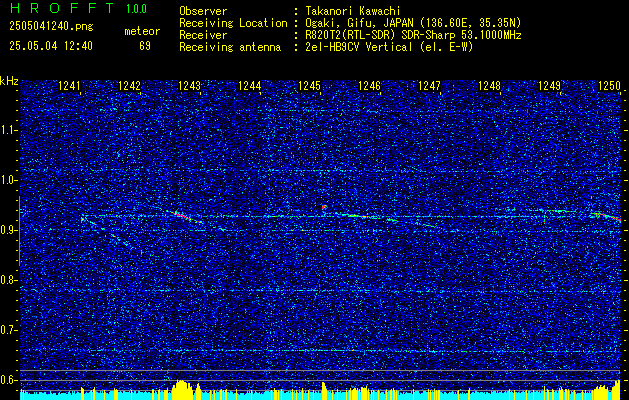Click the version number 1.0.0
629x400 pixels.
tap(136, 9)
